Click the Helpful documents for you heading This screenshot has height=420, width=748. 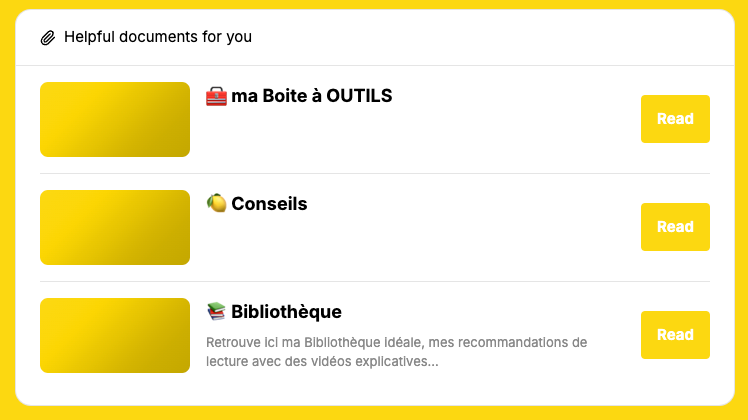(x=158, y=37)
